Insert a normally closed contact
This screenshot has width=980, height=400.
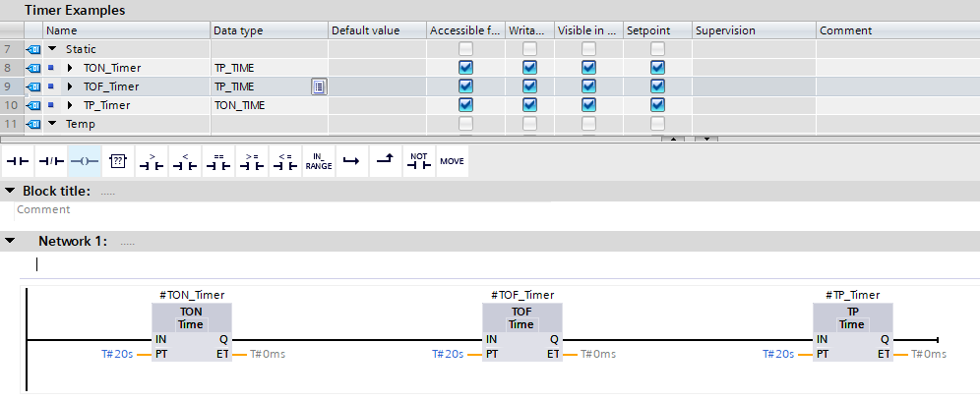[50, 160]
